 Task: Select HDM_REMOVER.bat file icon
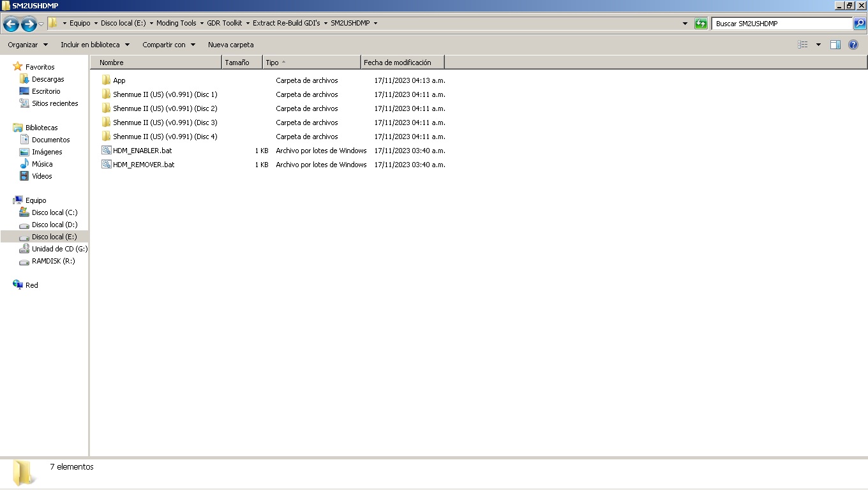[x=106, y=165]
